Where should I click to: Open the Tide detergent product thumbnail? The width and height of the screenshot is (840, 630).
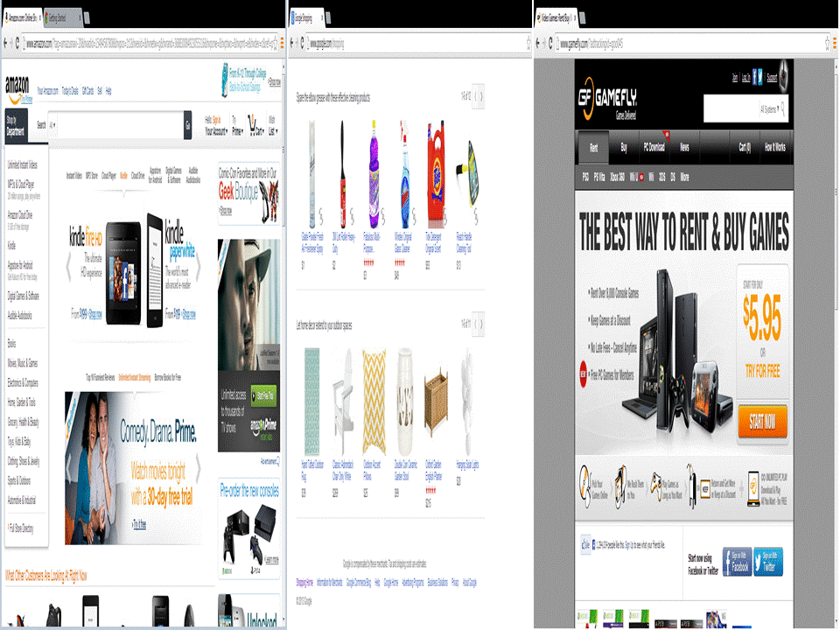pos(435,175)
